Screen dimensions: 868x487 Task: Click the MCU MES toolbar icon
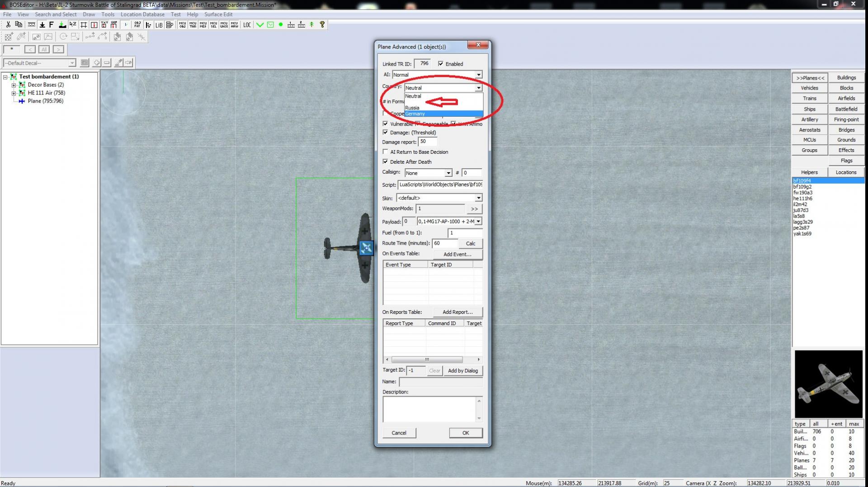(x=203, y=25)
